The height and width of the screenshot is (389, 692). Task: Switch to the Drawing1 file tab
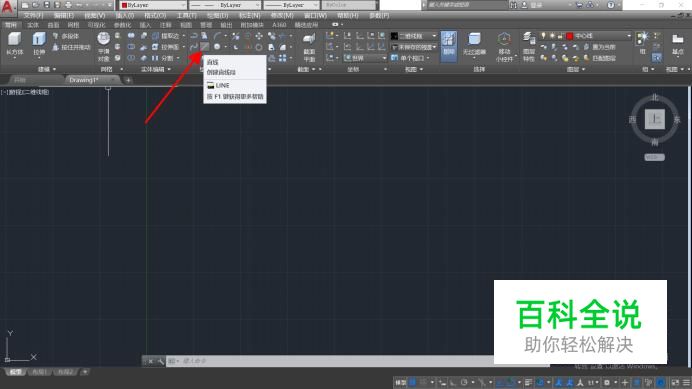point(84,80)
